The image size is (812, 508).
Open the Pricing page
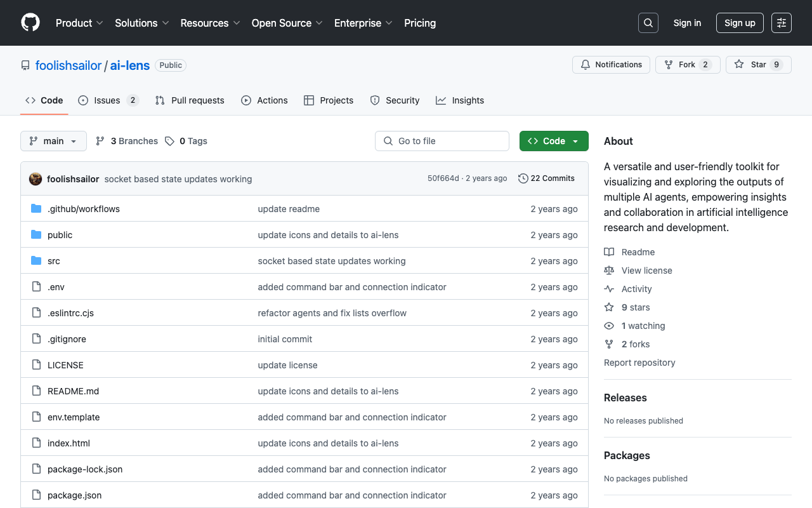tap(420, 23)
